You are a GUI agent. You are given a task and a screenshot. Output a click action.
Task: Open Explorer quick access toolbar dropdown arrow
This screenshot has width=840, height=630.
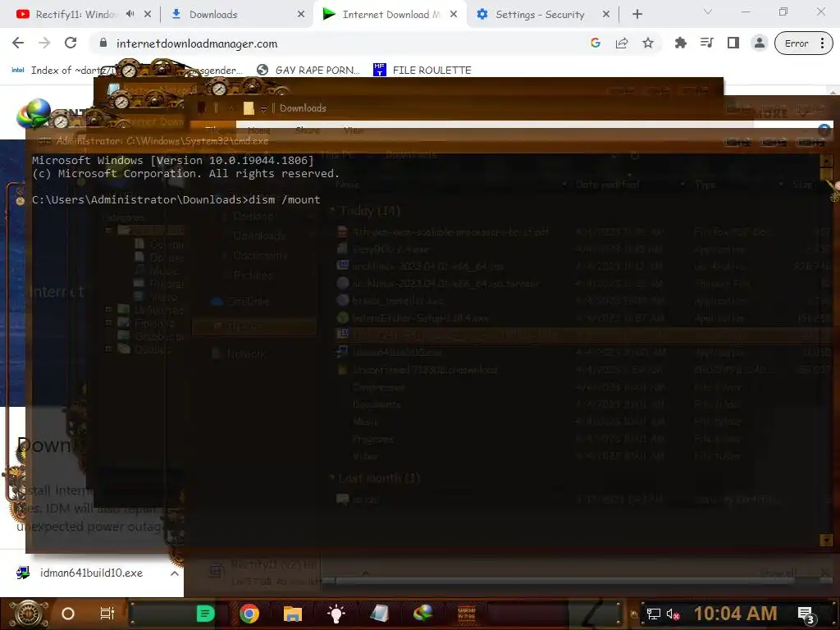263,109
